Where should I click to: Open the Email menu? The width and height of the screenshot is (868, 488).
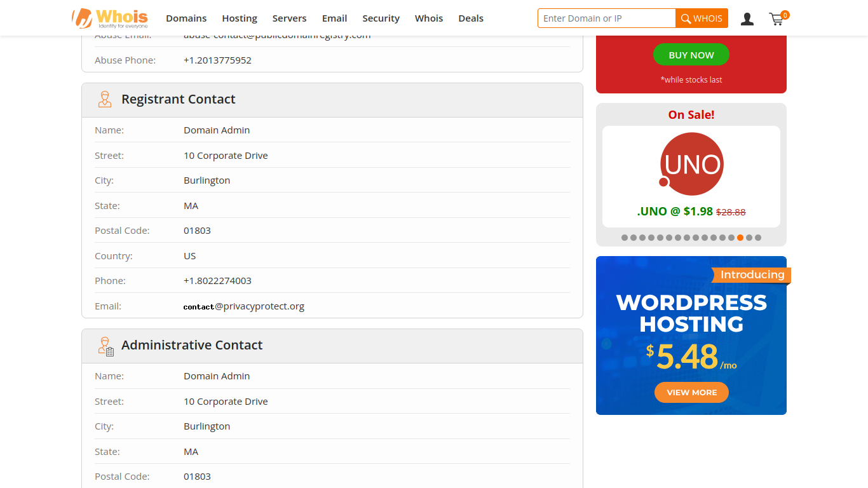(x=334, y=18)
